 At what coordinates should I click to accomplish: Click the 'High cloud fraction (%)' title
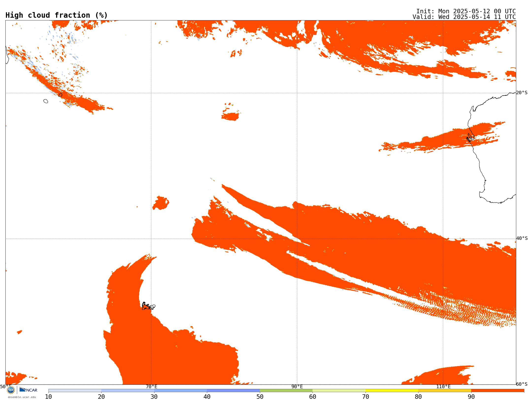(x=57, y=15)
